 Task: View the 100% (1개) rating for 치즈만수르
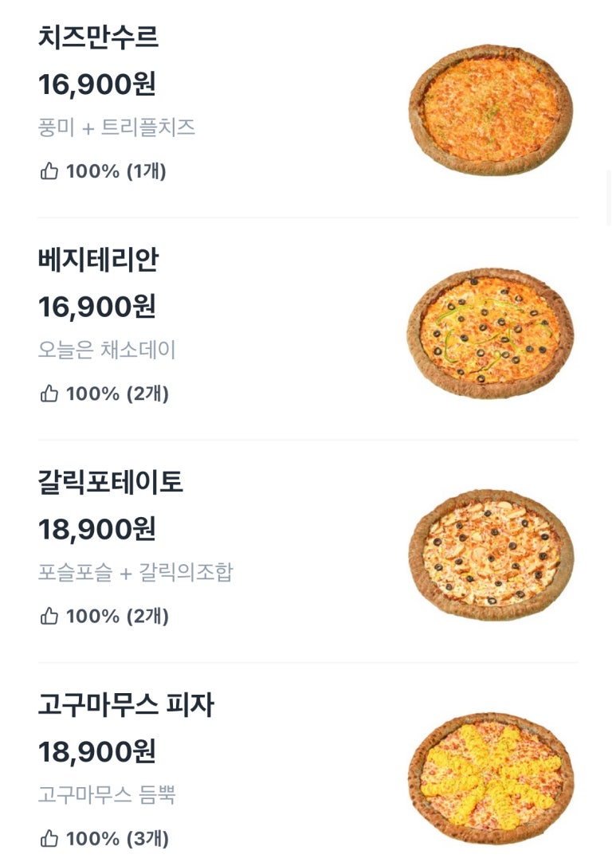[x=116, y=171]
